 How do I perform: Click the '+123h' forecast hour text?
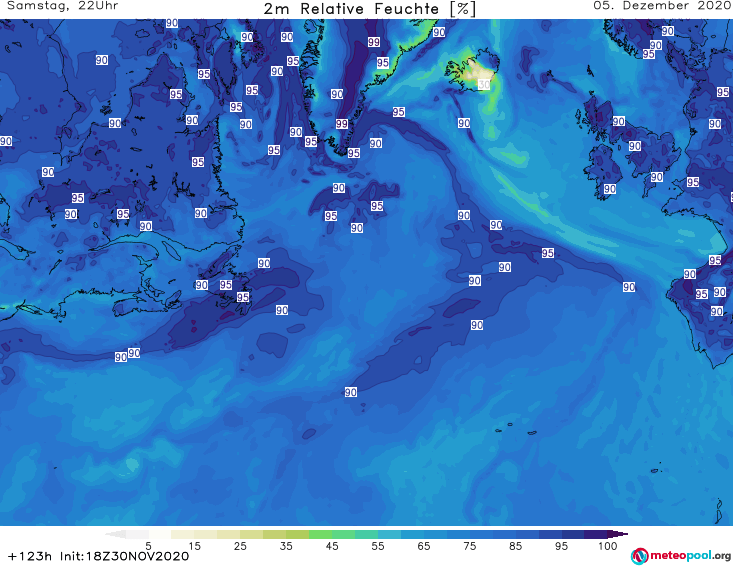[x=30, y=556]
